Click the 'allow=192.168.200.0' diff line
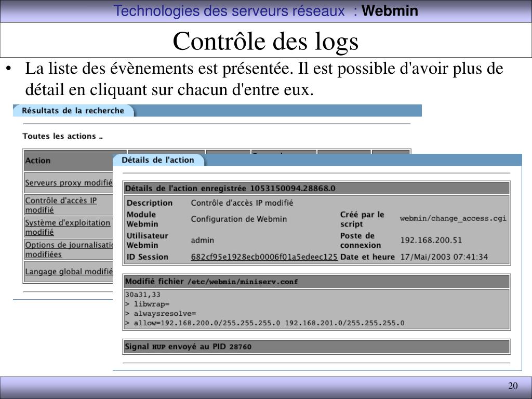The width and height of the screenshot is (532, 399). pyautogui.click(x=264, y=323)
